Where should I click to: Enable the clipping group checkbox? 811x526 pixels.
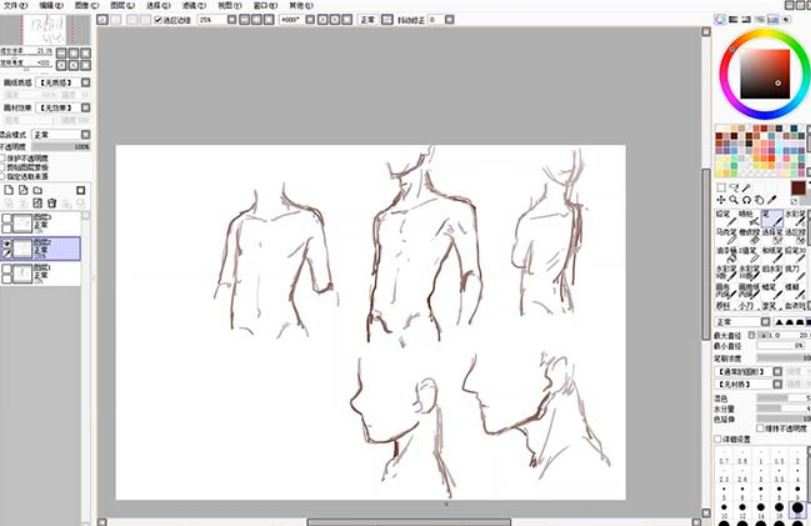(x=5, y=164)
